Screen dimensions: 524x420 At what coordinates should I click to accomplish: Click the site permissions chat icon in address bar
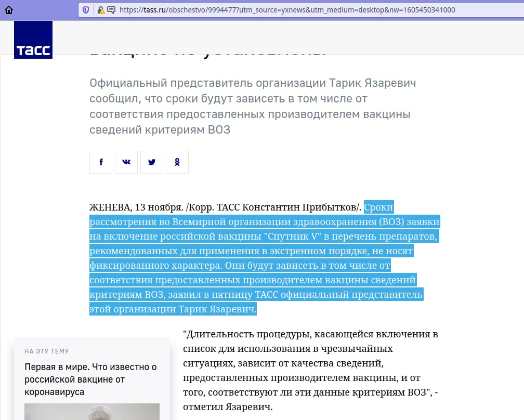point(111,10)
